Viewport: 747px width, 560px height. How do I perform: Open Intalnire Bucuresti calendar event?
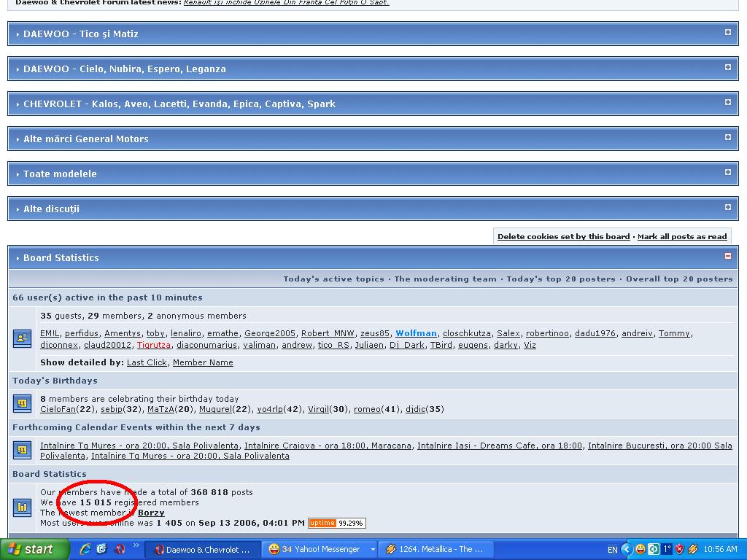(x=659, y=446)
